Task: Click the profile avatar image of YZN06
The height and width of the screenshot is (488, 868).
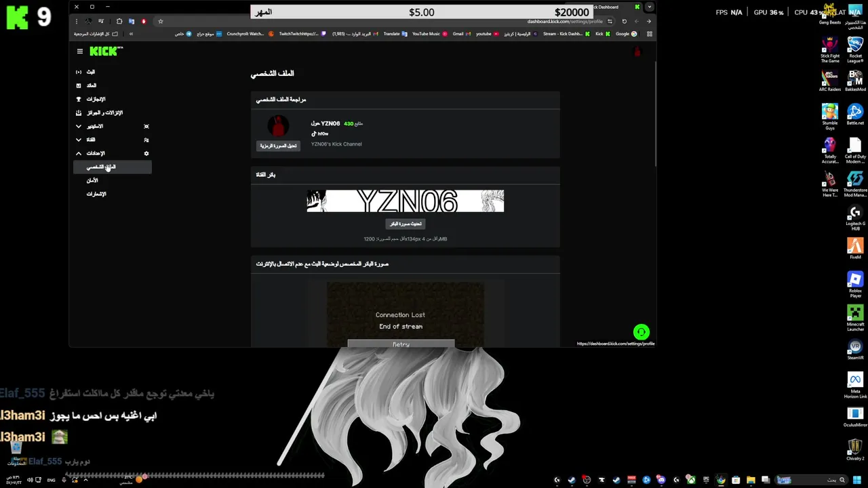Action: pyautogui.click(x=278, y=126)
